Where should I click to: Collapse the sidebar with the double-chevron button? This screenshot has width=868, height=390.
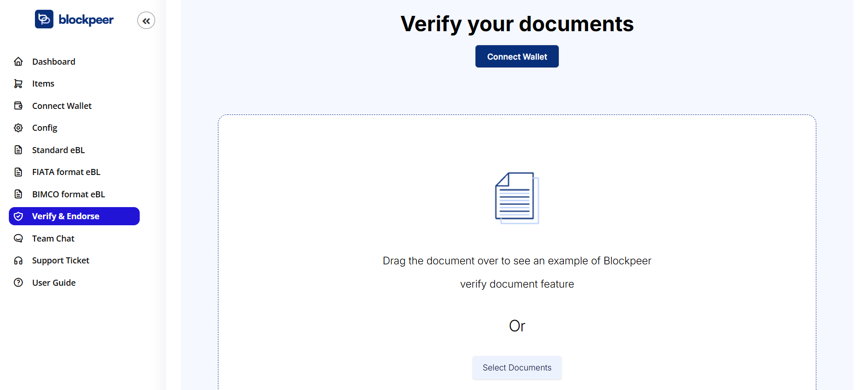click(146, 20)
